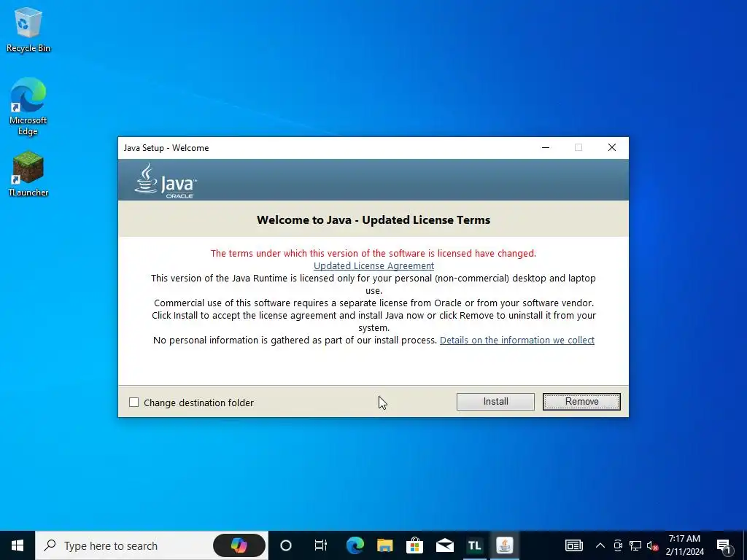The image size is (747, 560).
Task: Click the muted volume tray icon
Action: tap(652, 545)
